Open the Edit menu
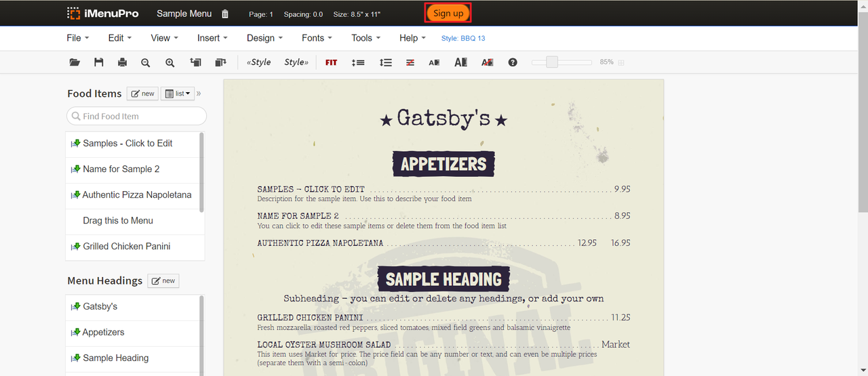Image resolution: width=868 pixels, height=376 pixels. (x=119, y=38)
